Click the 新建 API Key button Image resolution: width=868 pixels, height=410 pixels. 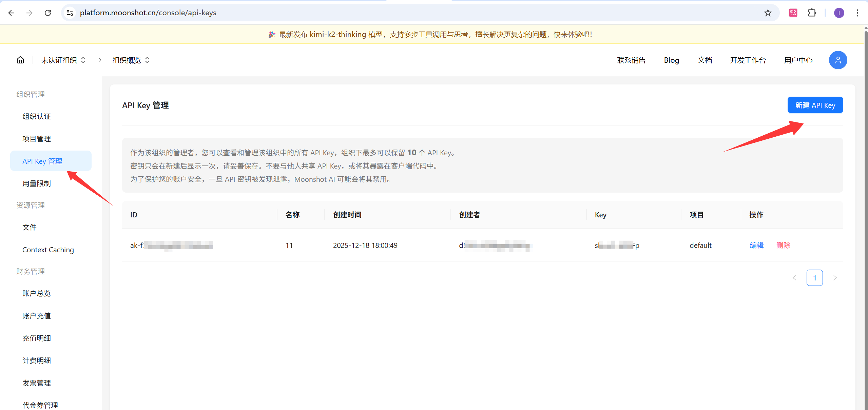pos(815,105)
